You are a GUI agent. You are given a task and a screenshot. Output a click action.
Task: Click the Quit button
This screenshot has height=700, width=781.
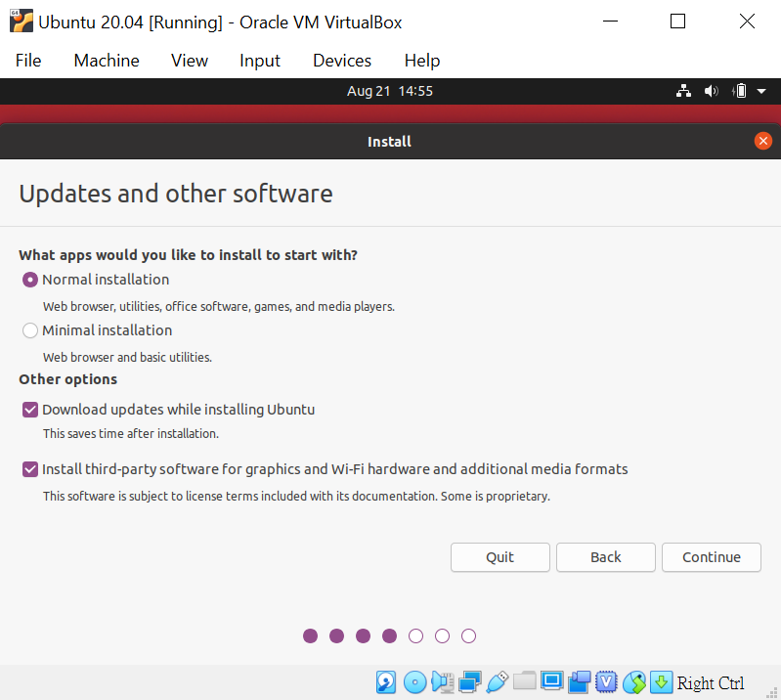[x=500, y=557]
